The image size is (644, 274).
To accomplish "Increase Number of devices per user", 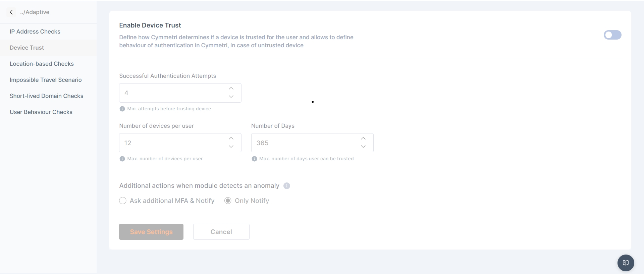I will point(231,139).
